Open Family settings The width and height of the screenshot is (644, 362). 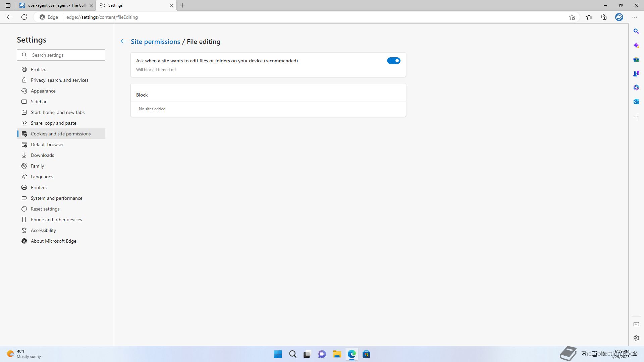61,166
